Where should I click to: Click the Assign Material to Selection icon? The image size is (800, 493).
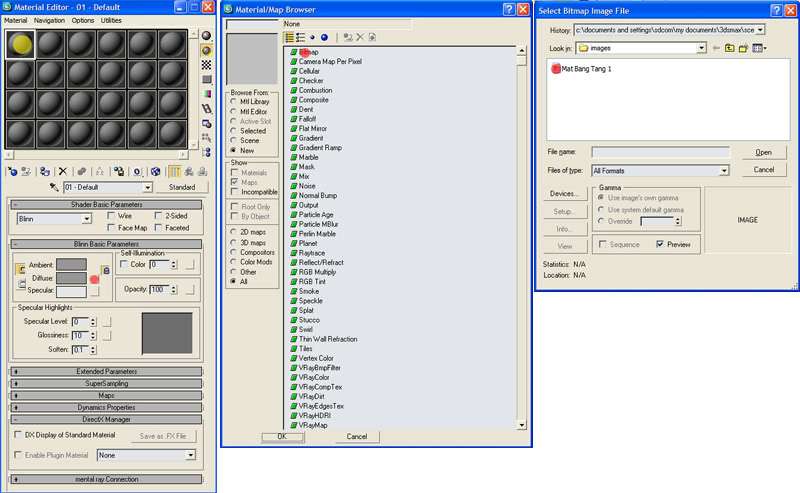pos(45,171)
